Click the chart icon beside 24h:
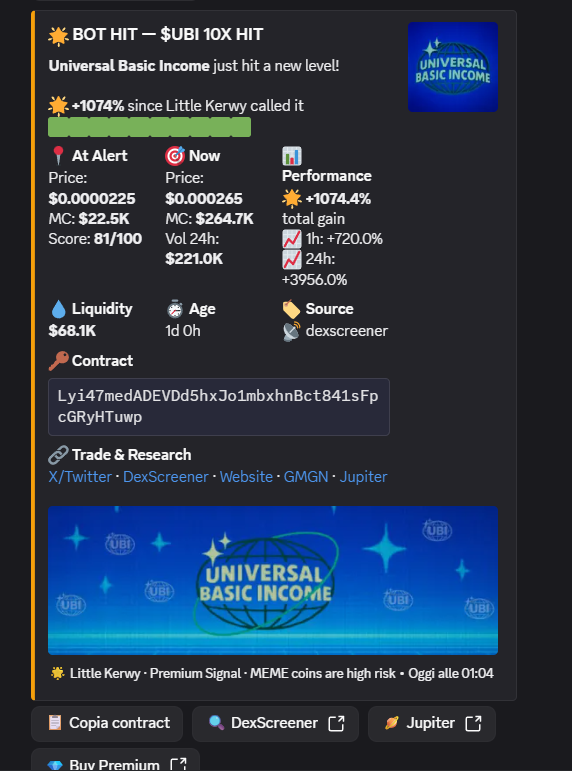The width and height of the screenshot is (572, 771). click(x=292, y=260)
